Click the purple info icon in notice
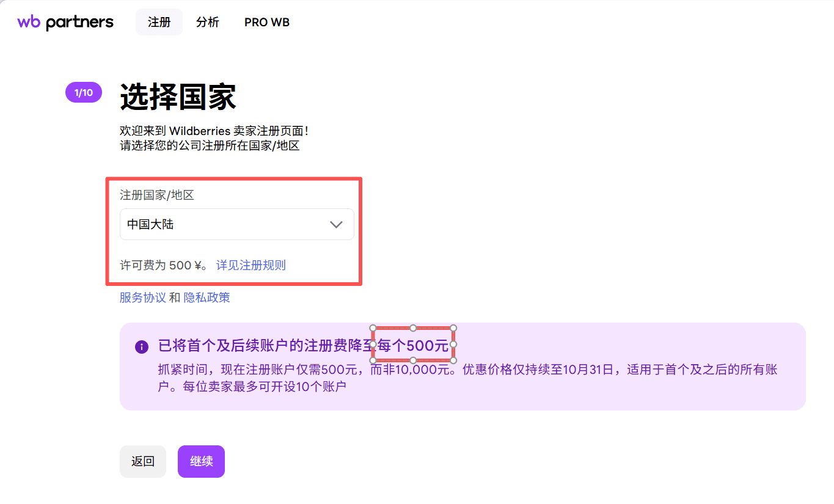 (141, 346)
